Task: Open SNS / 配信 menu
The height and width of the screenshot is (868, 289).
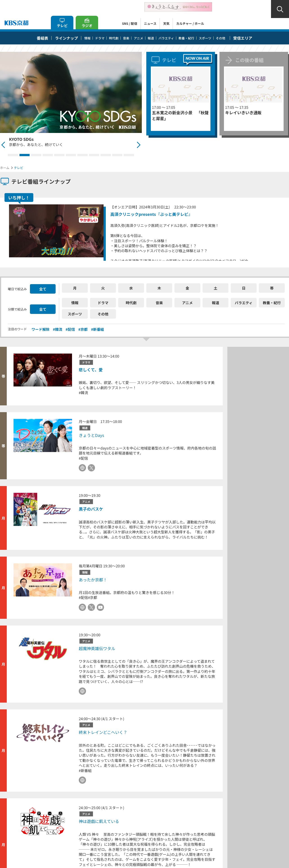Action: click(129, 24)
